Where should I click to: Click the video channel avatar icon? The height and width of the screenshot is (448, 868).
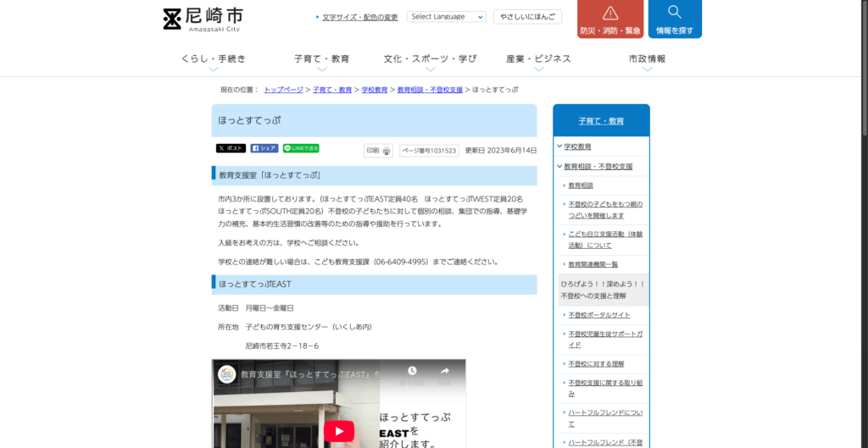click(227, 373)
